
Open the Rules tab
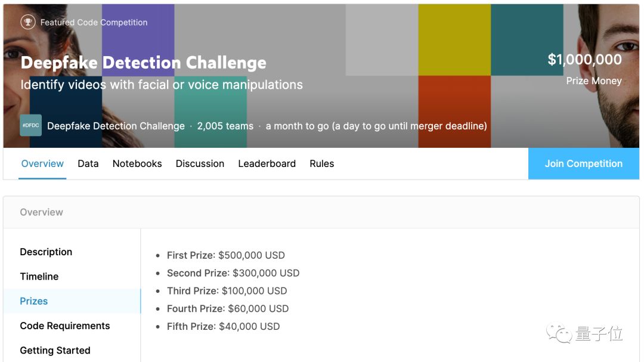[x=321, y=163]
